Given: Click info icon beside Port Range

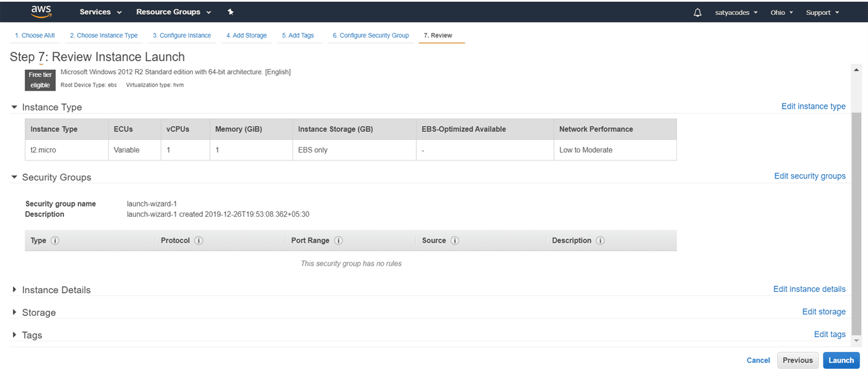Looking at the screenshot, I should coord(339,241).
